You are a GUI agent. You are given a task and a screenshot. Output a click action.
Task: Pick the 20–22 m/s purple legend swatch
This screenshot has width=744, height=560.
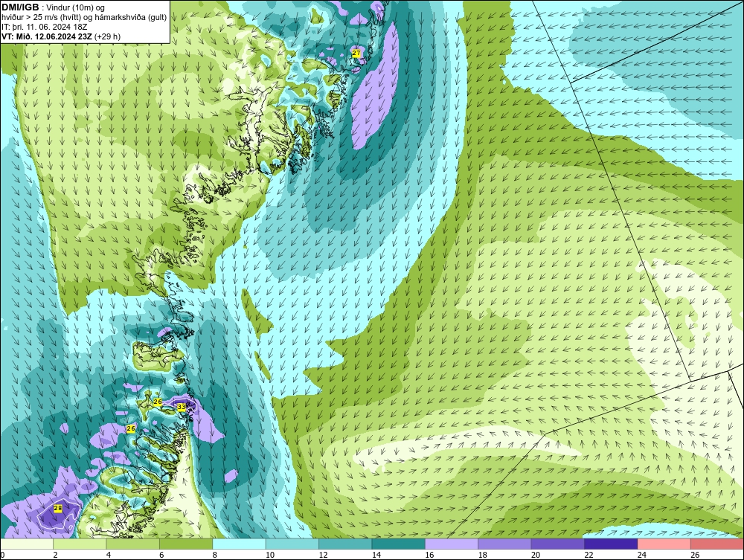558,544
